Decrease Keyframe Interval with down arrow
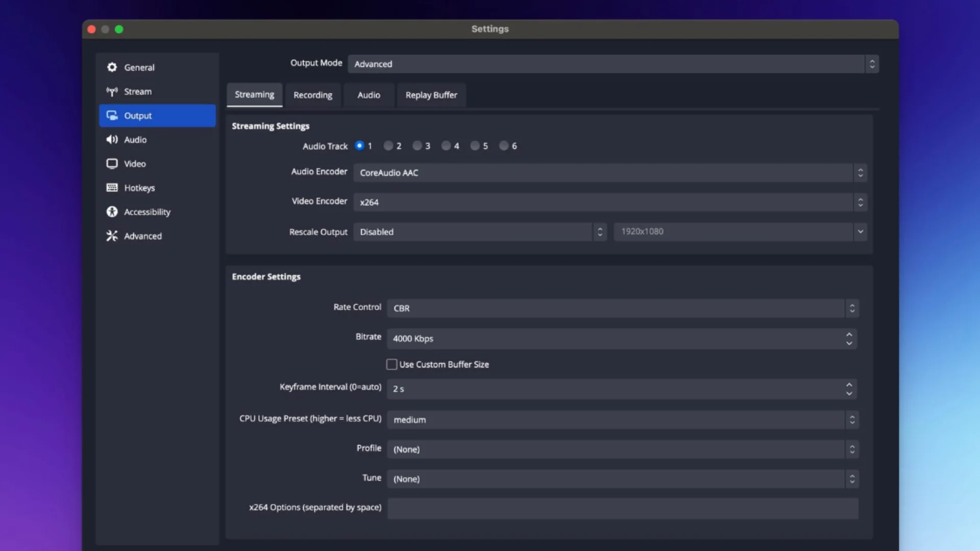980x551 pixels. [849, 393]
